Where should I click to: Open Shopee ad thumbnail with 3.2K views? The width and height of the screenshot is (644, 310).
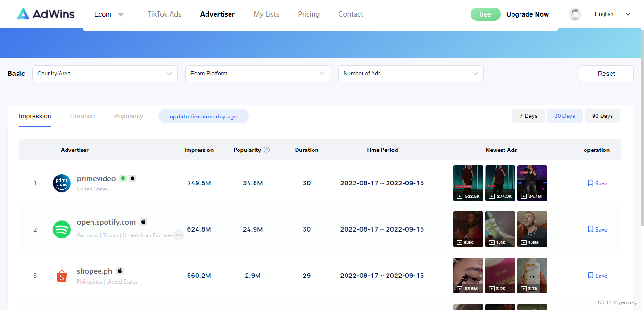coord(500,276)
